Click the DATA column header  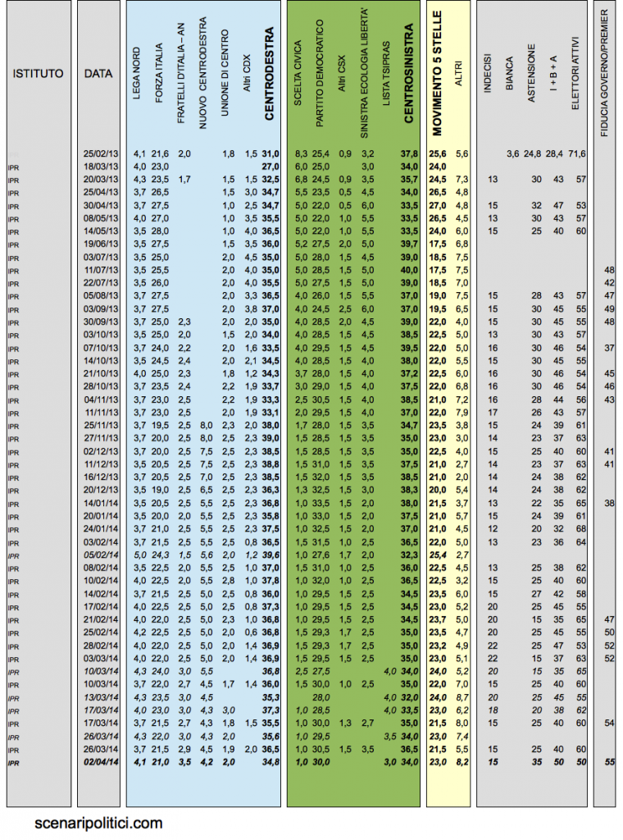pos(98,73)
